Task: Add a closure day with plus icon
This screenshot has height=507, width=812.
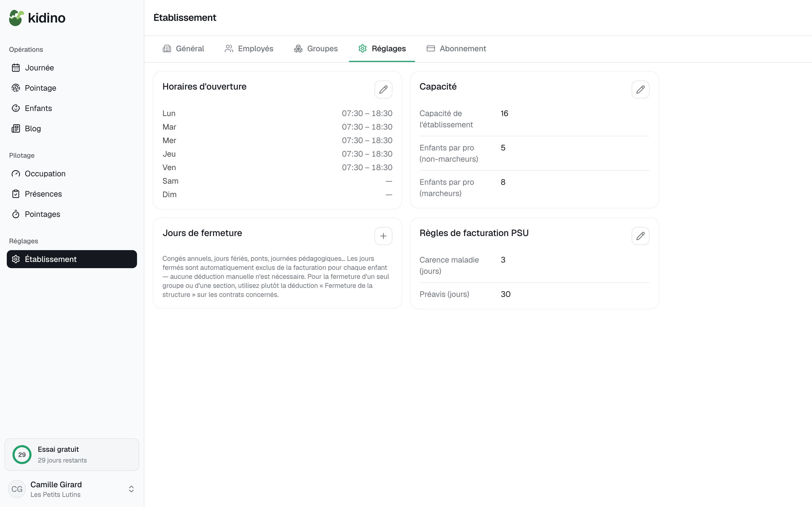Action: click(x=383, y=236)
